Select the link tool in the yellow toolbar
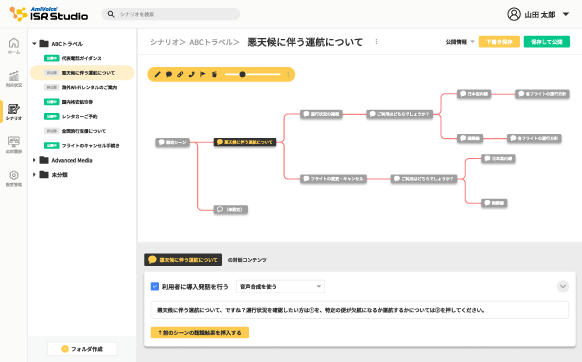582x362 pixels. (x=180, y=74)
